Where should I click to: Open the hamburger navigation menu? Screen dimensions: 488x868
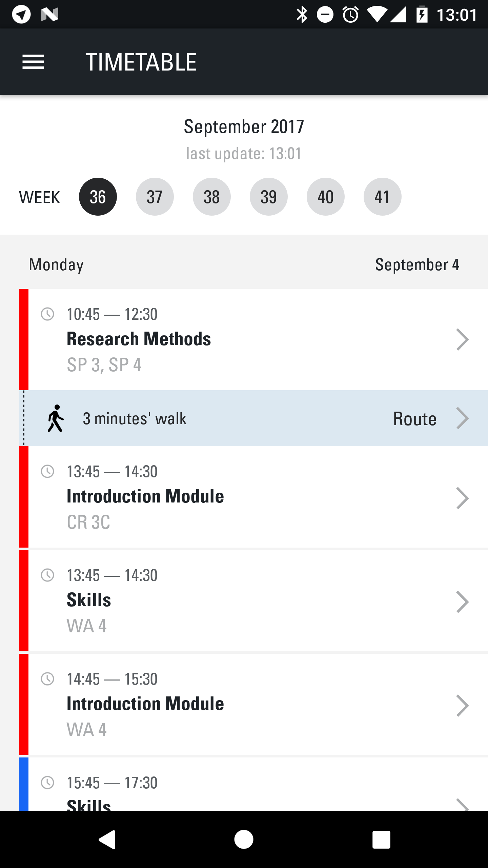pos(33,62)
